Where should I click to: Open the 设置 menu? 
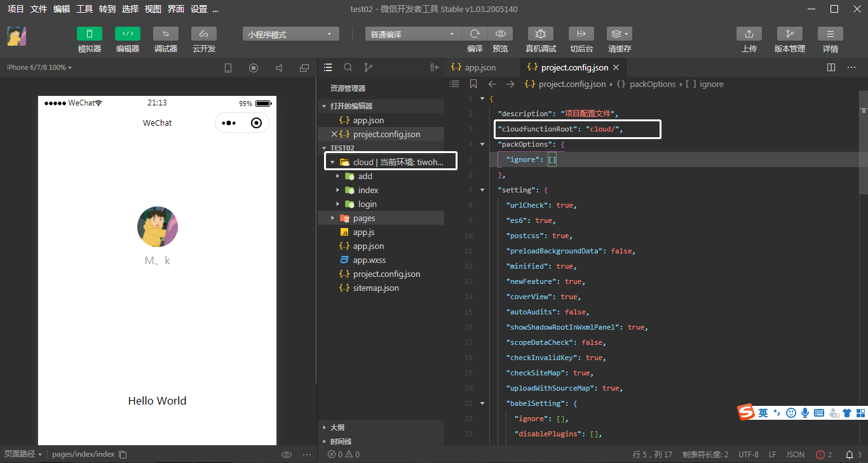click(198, 9)
